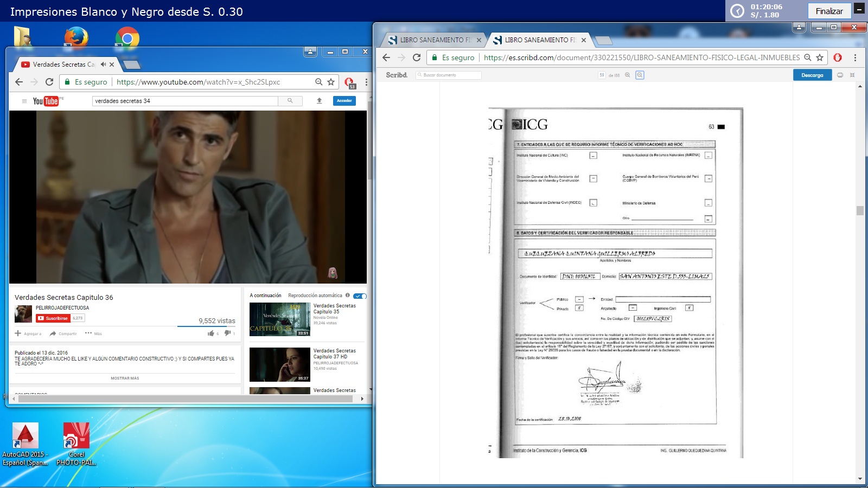Viewport: 868px width, 488px height.
Task: Click the YouTube upload arrow icon
Action: (319, 101)
